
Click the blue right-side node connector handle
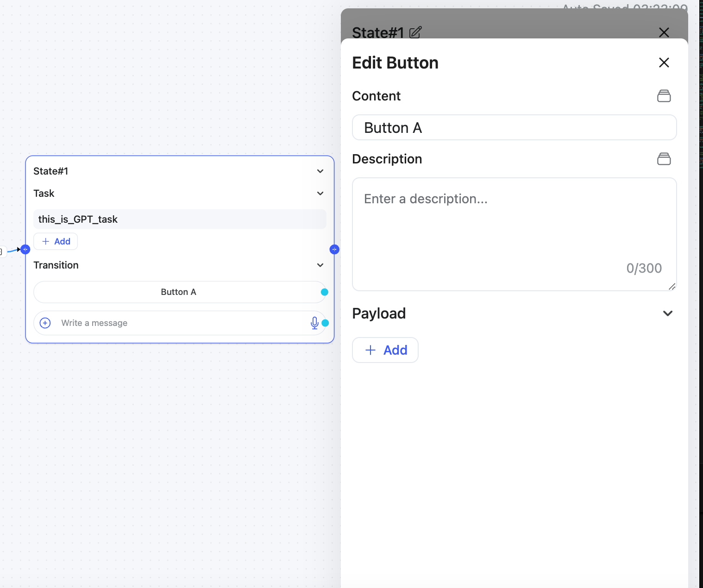[x=334, y=250]
